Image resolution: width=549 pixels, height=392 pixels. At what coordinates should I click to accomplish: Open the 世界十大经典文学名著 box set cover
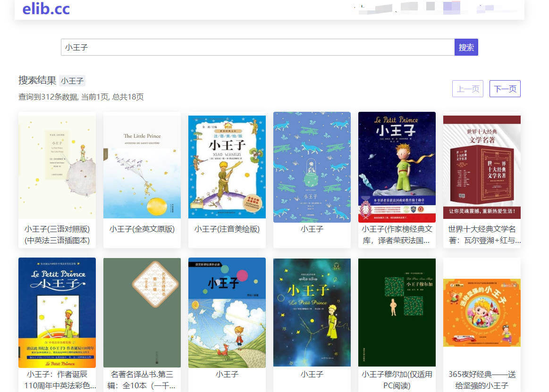[x=482, y=167]
